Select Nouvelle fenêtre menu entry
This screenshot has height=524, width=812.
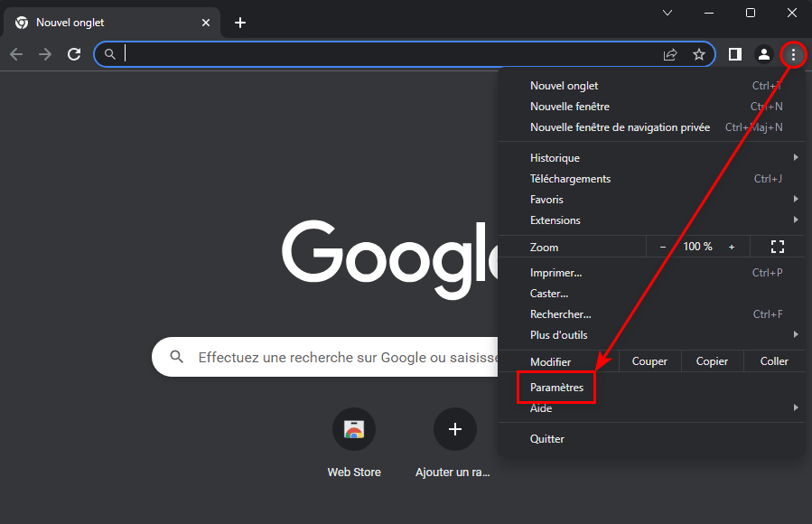tap(651, 106)
